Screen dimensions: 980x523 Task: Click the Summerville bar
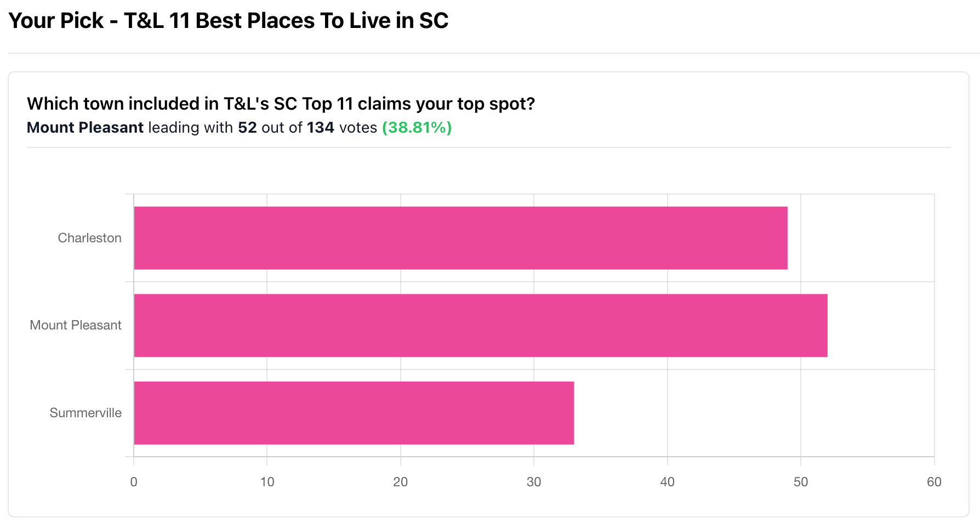click(354, 413)
